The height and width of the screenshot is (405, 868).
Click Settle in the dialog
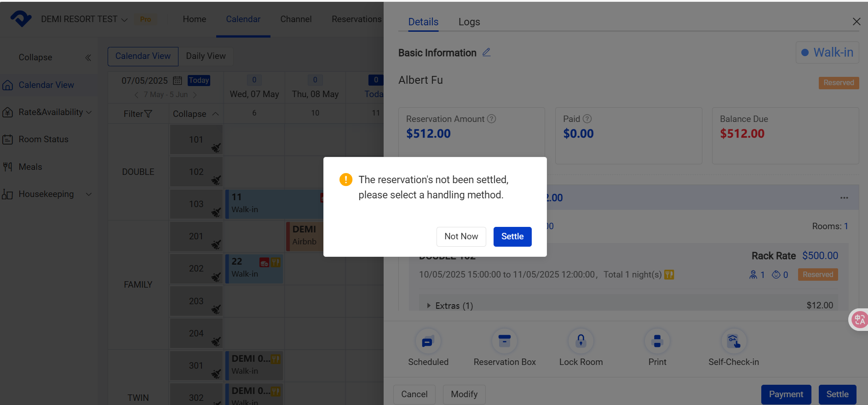click(512, 237)
